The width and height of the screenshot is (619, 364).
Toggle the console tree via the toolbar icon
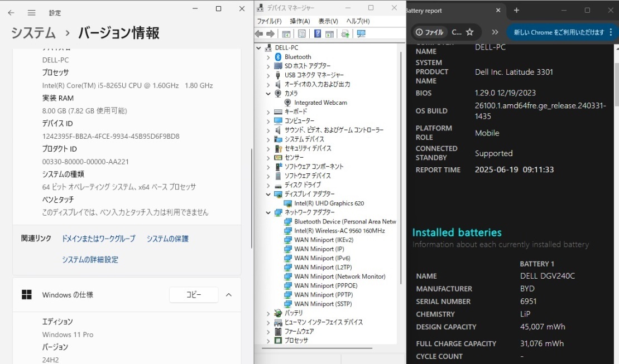[x=287, y=33]
